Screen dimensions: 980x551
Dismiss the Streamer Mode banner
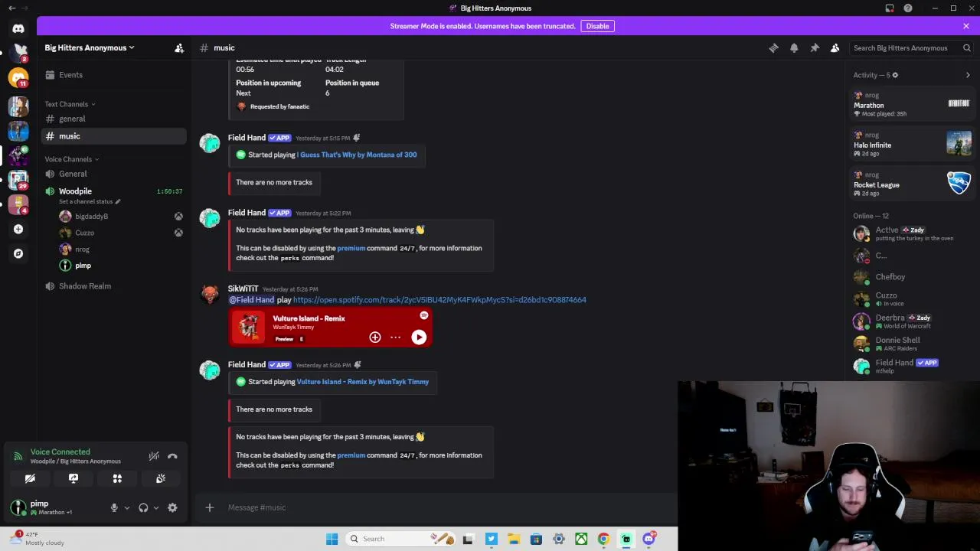coord(966,26)
